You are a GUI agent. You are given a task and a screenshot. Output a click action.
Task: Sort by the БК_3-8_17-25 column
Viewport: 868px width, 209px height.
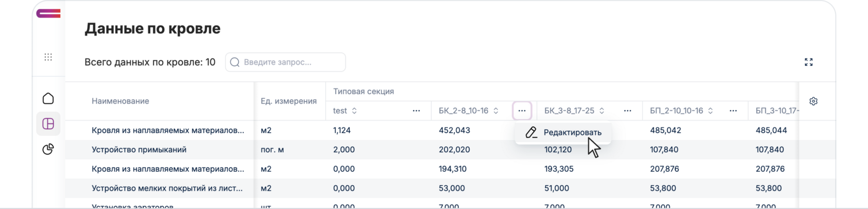(x=602, y=111)
